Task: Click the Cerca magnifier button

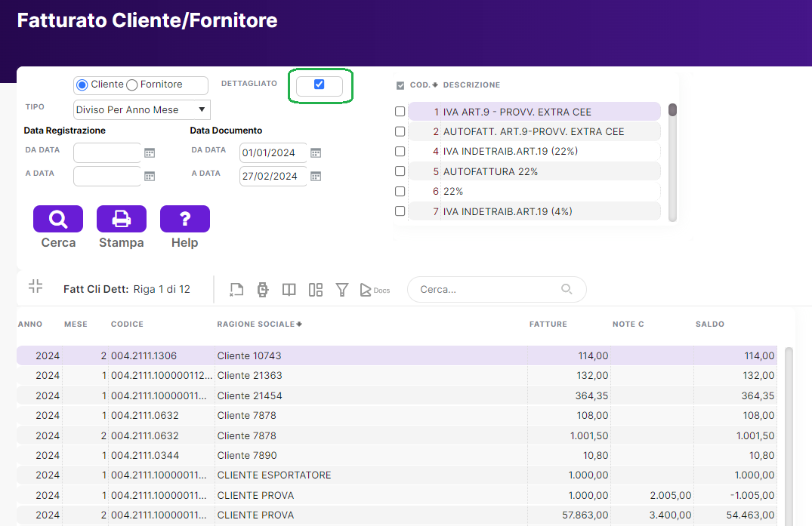Action: coord(58,219)
